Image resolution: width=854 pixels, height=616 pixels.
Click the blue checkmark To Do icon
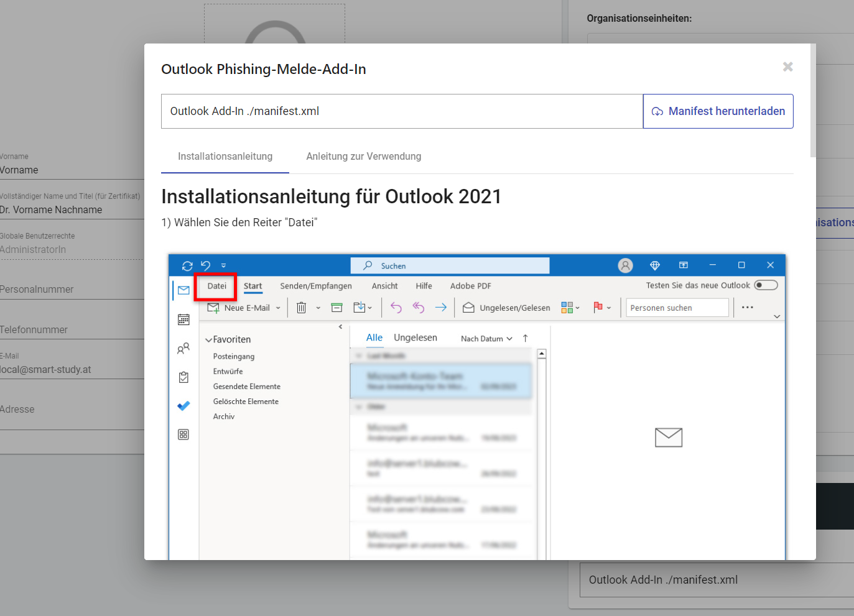click(x=183, y=406)
